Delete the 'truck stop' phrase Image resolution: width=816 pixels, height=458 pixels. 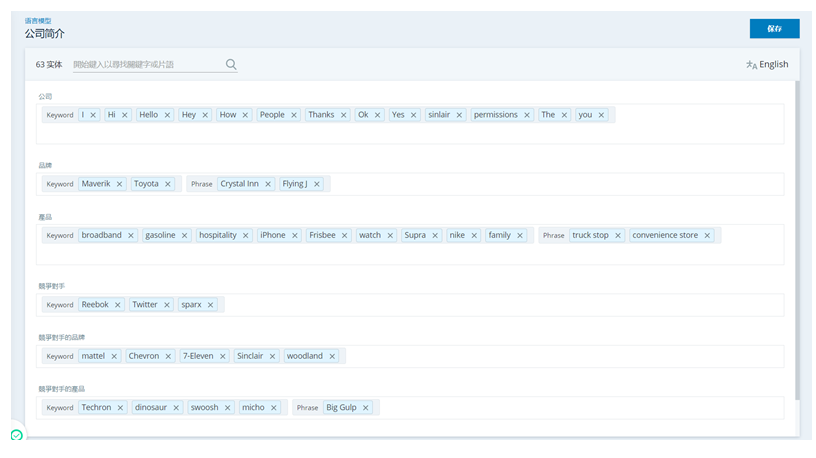(x=618, y=236)
